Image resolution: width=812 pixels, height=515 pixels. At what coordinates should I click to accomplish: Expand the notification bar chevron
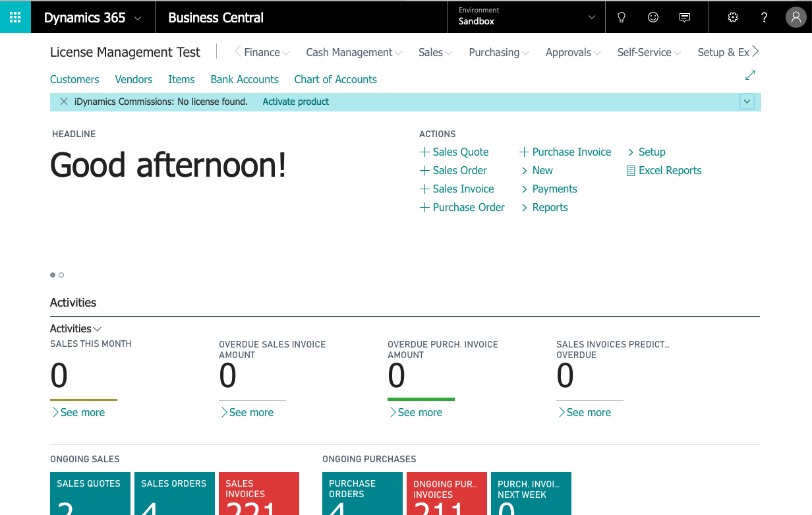point(747,102)
